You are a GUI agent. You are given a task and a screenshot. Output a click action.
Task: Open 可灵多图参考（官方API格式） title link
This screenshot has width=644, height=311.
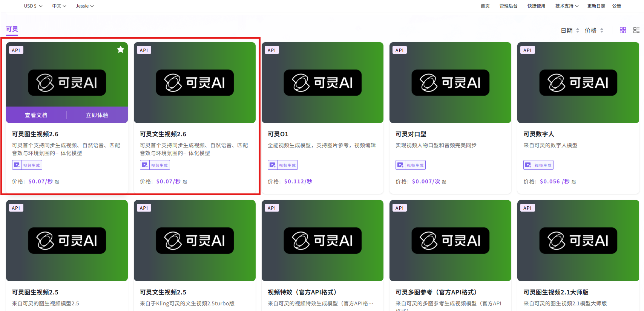437,292
